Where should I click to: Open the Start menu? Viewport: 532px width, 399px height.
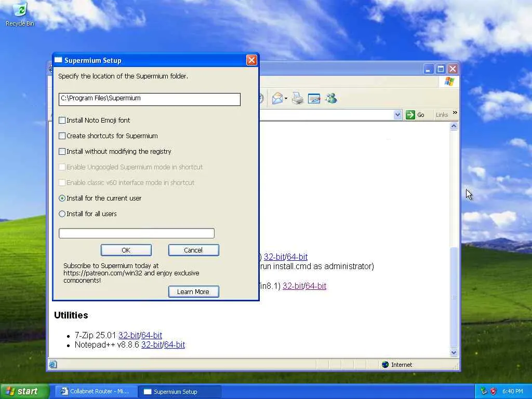(x=24, y=391)
